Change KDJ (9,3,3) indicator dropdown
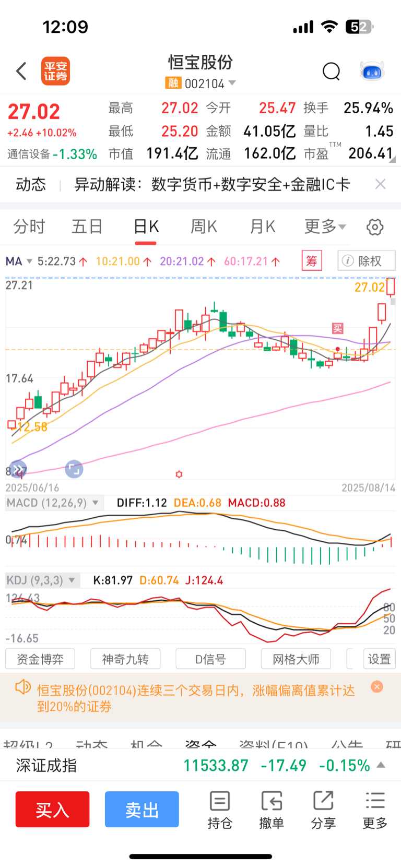 point(42,580)
